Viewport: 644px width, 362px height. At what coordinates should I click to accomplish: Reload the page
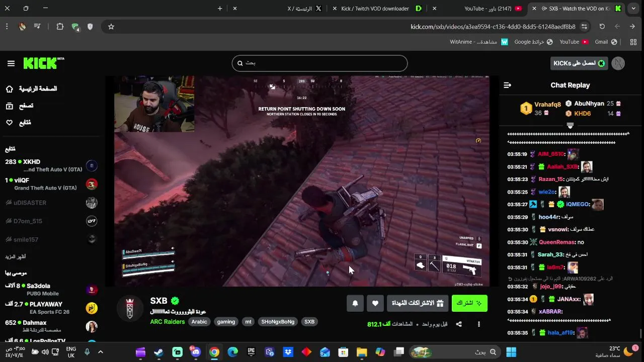pos(602,27)
